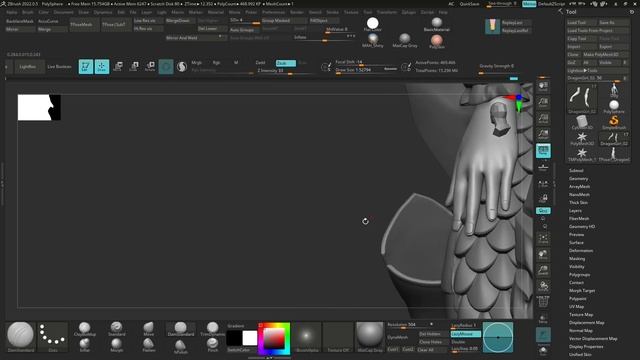The height and width of the screenshot is (360, 640).
Task: Select the PolySphere tool thumbnail
Action: 614,107
